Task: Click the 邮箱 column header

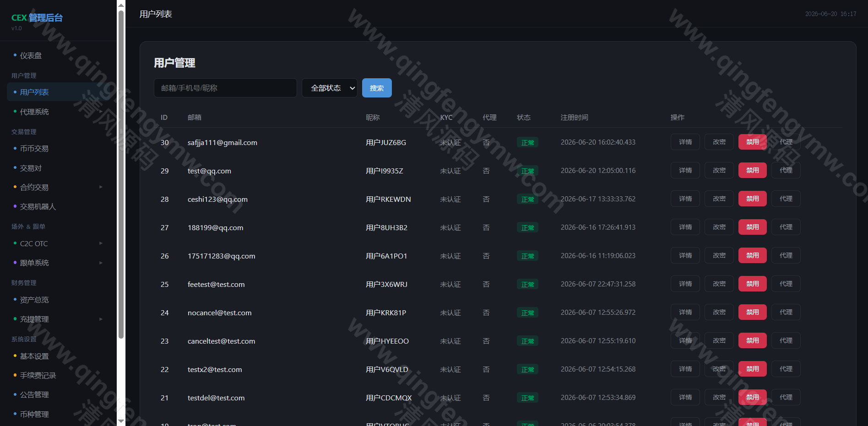Action: point(195,117)
